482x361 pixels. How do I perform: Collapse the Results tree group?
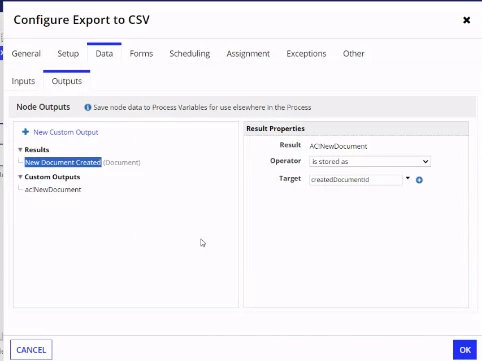(x=20, y=150)
